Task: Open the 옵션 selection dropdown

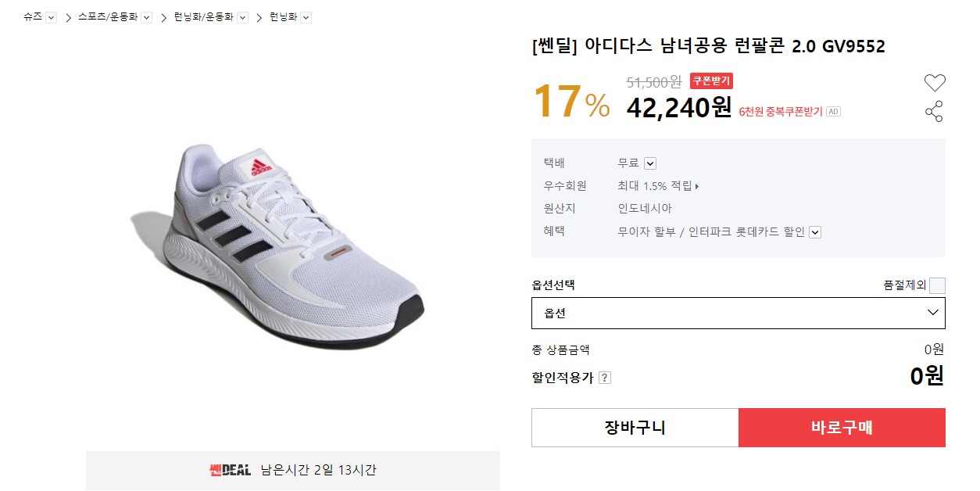Action: 738,313
